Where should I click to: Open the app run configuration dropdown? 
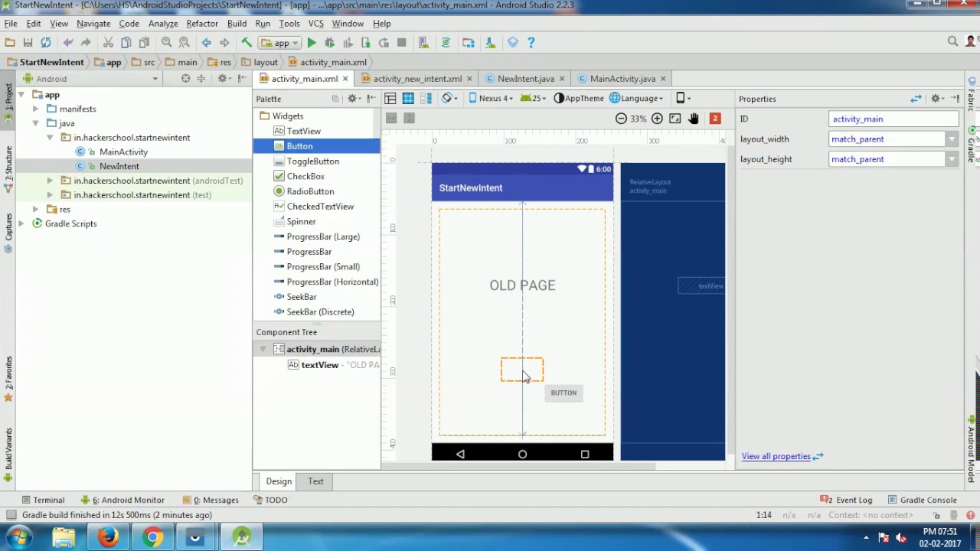click(x=279, y=43)
